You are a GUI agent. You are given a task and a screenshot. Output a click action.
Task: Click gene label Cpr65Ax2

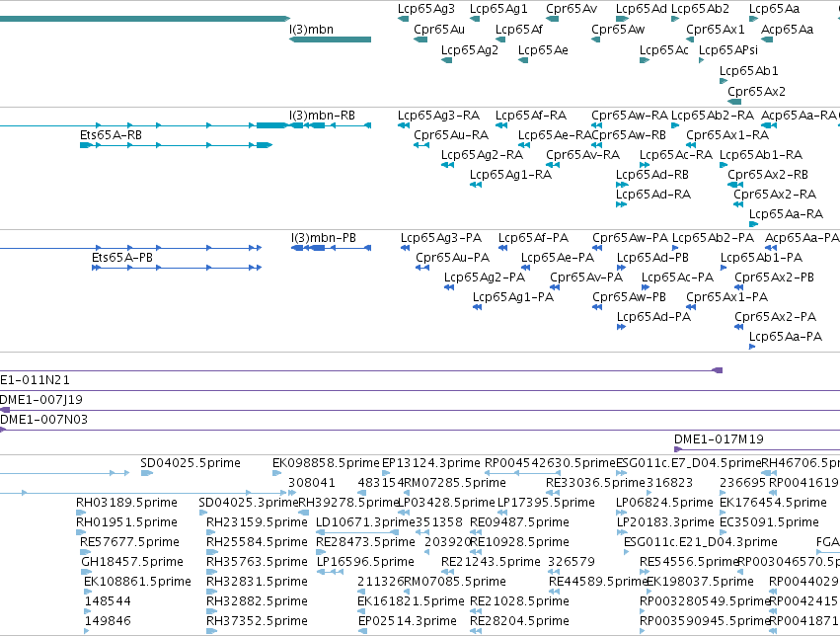tap(756, 92)
